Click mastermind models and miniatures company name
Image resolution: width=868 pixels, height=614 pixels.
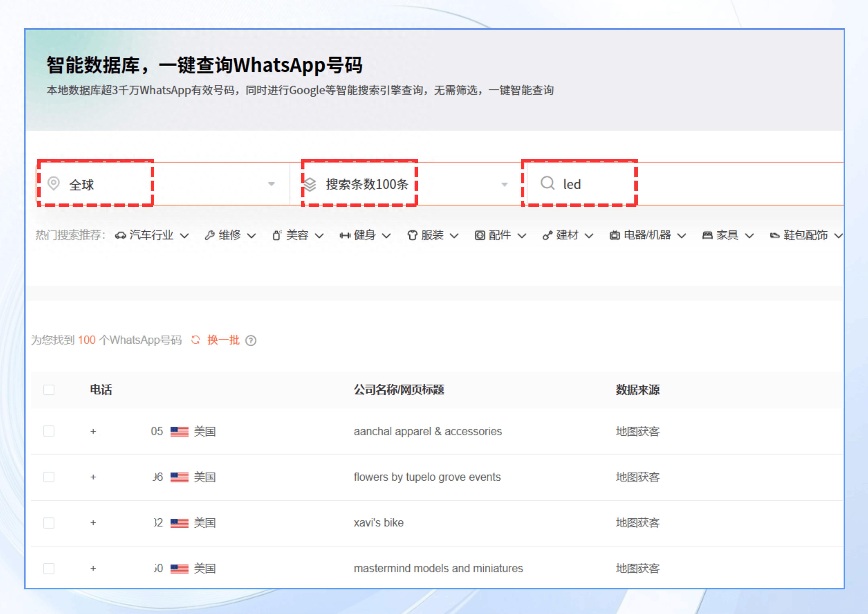pos(438,568)
